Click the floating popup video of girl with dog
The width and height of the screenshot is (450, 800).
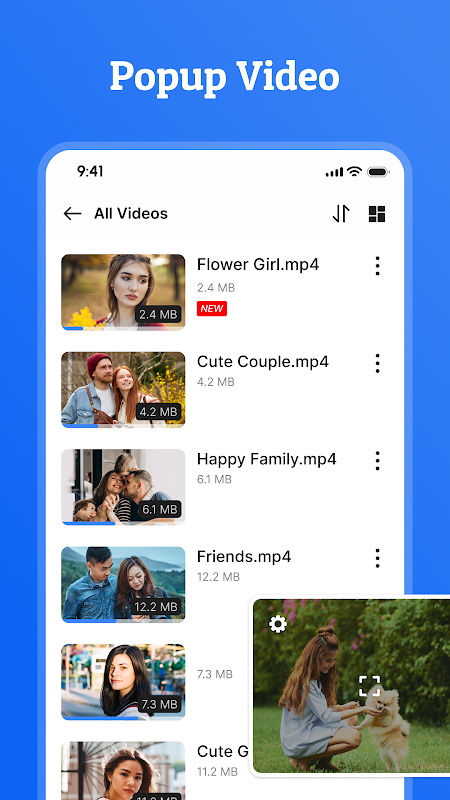click(x=352, y=686)
